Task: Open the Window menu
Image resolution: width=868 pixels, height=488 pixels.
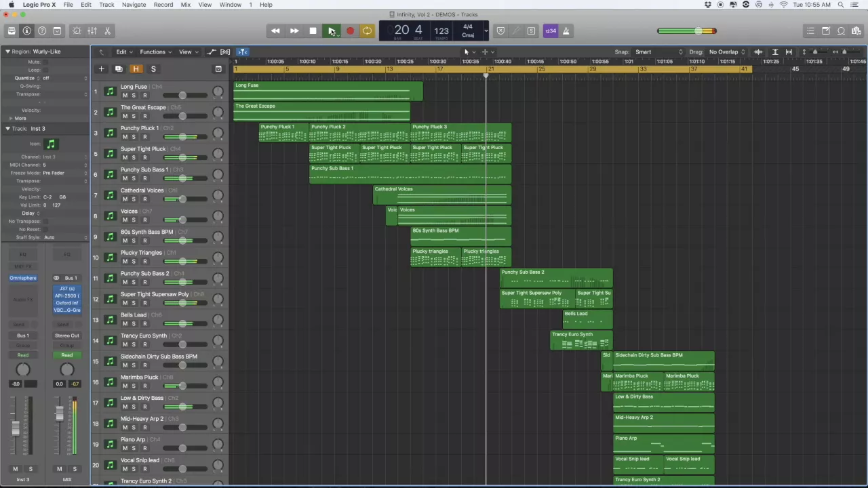Action: point(230,5)
